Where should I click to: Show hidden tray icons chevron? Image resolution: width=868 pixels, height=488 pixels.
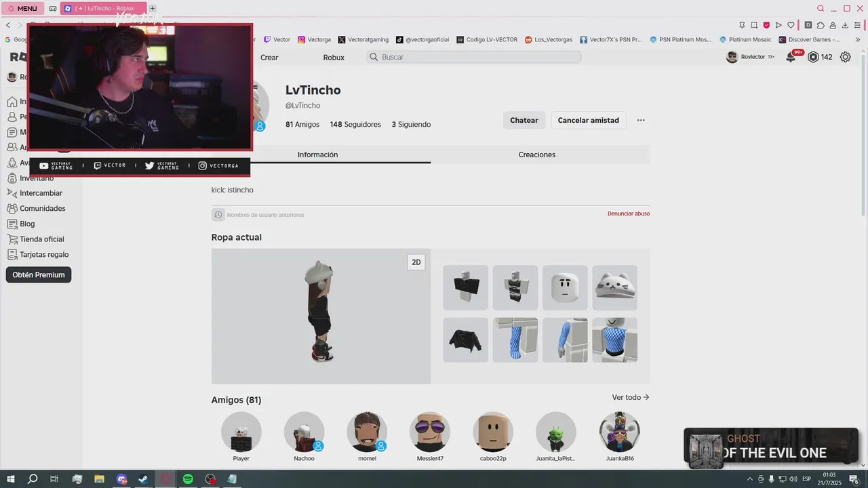pos(749,479)
